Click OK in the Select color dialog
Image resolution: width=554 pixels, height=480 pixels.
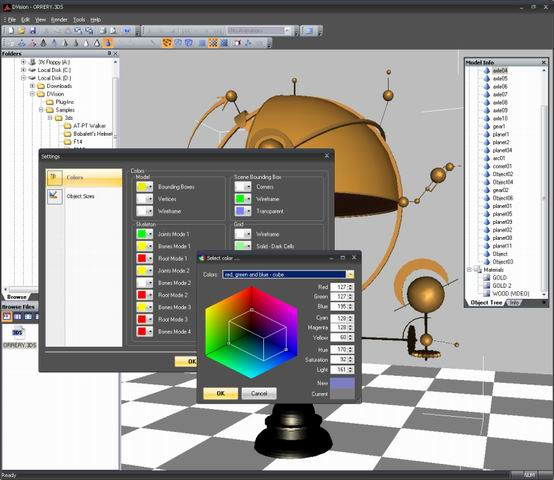click(x=220, y=393)
